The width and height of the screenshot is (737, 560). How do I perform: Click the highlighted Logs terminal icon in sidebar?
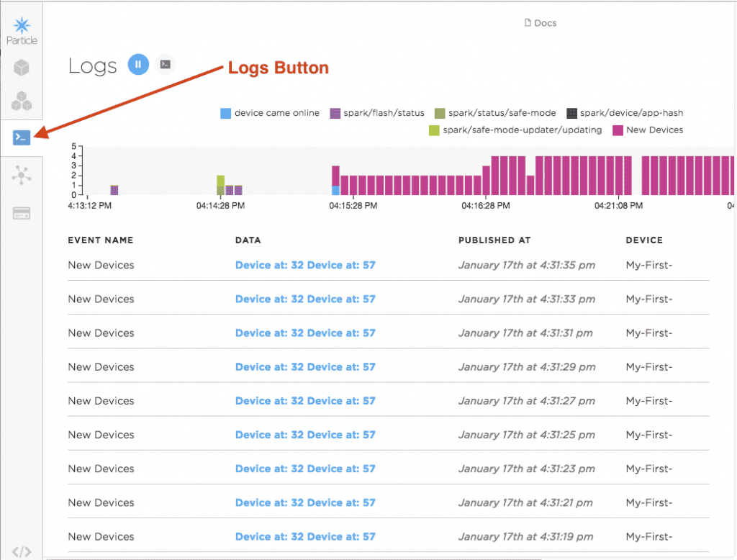22,137
